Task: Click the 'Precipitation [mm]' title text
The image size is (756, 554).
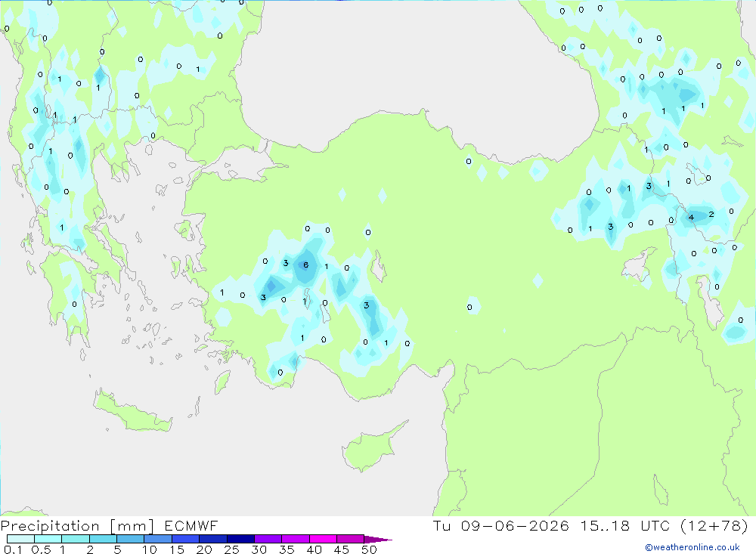Action: pos(77,526)
